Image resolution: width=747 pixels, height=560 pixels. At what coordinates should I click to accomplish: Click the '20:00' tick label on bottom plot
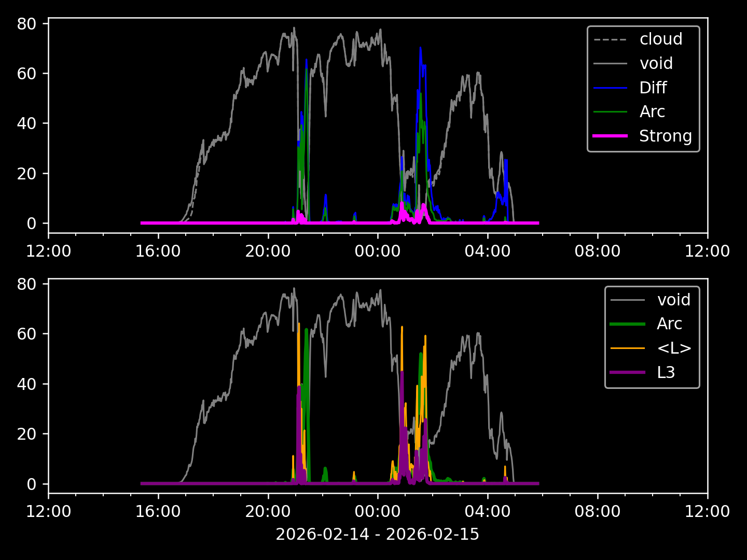[268, 512]
